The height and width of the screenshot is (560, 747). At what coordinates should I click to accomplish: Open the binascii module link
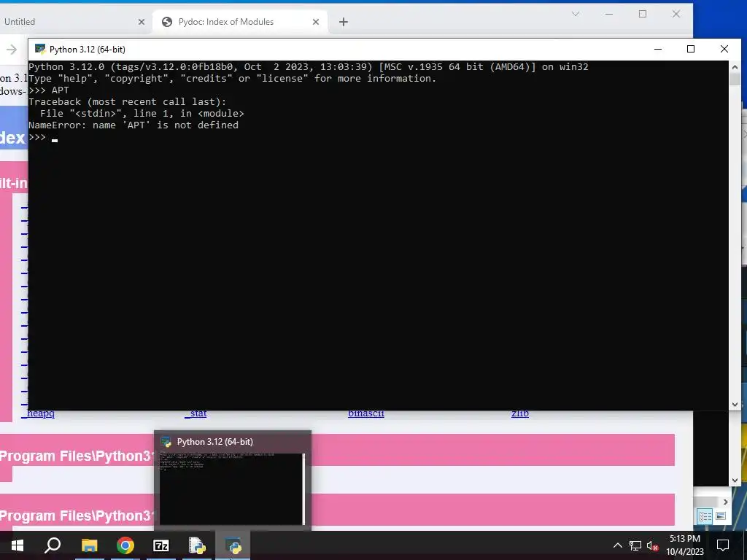point(366,413)
